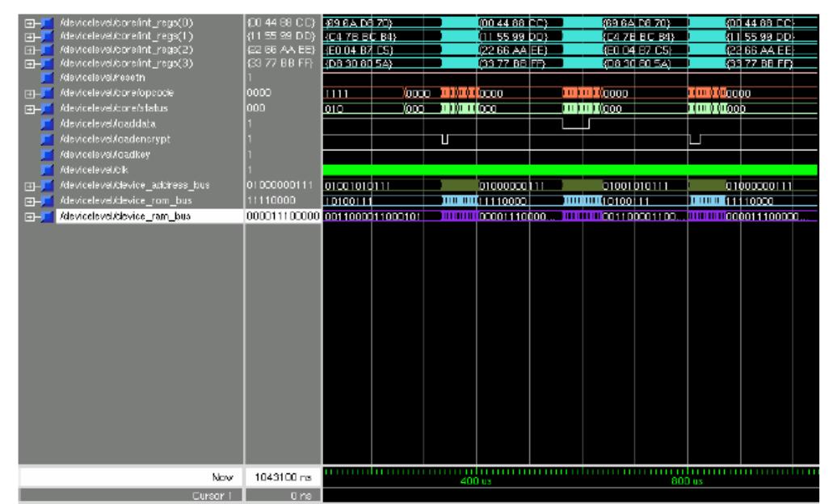The width and height of the screenshot is (833, 504).
Task: Click the {33 77 BB FF} value cell
Action: click(281, 63)
